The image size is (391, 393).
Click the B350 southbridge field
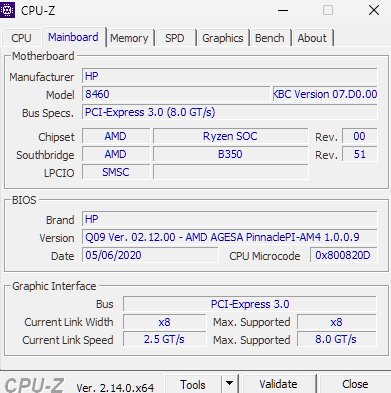coord(230,154)
